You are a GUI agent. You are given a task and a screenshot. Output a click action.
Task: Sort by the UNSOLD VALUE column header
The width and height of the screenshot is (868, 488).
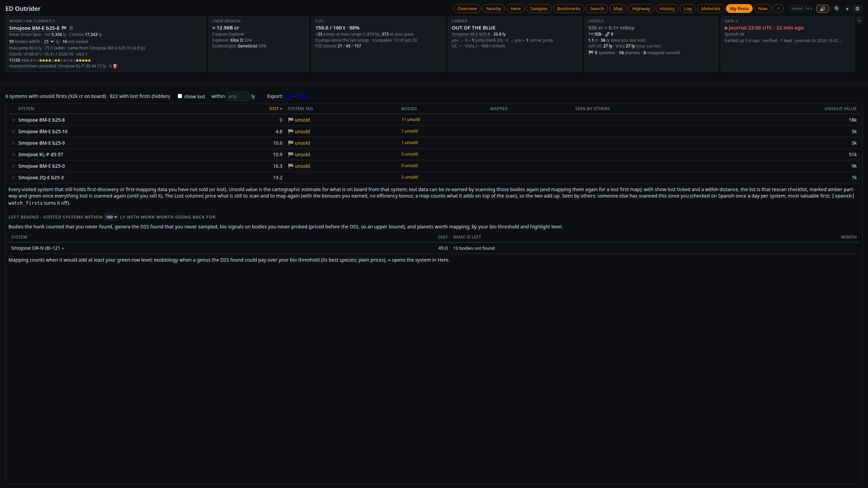click(x=841, y=109)
